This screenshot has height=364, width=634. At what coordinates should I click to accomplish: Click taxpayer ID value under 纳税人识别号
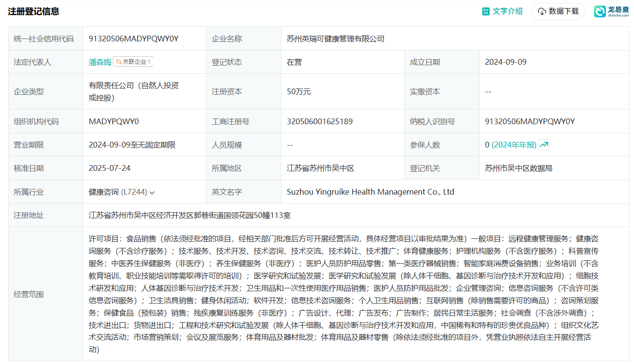tap(530, 121)
